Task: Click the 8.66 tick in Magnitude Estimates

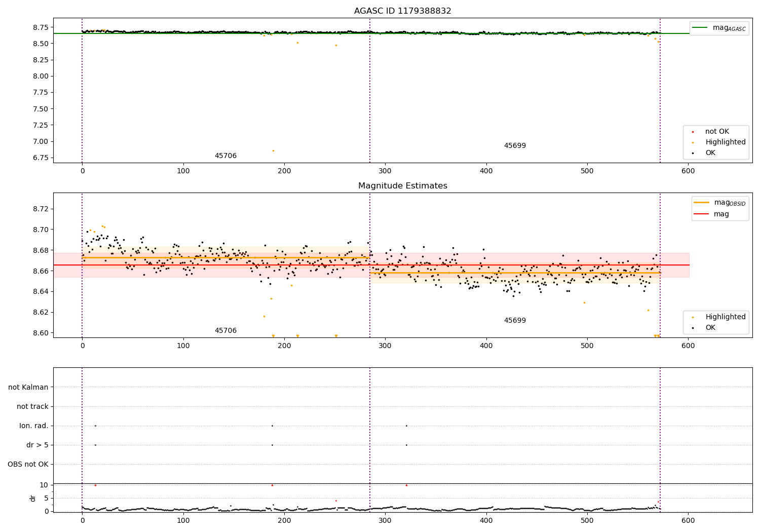Action: (40, 271)
